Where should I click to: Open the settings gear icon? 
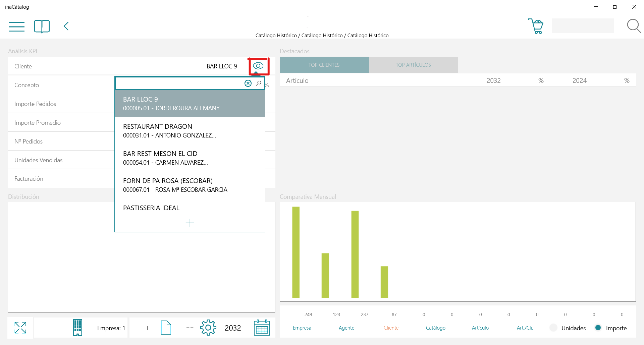pyautogui.click(x=208, y=328)
